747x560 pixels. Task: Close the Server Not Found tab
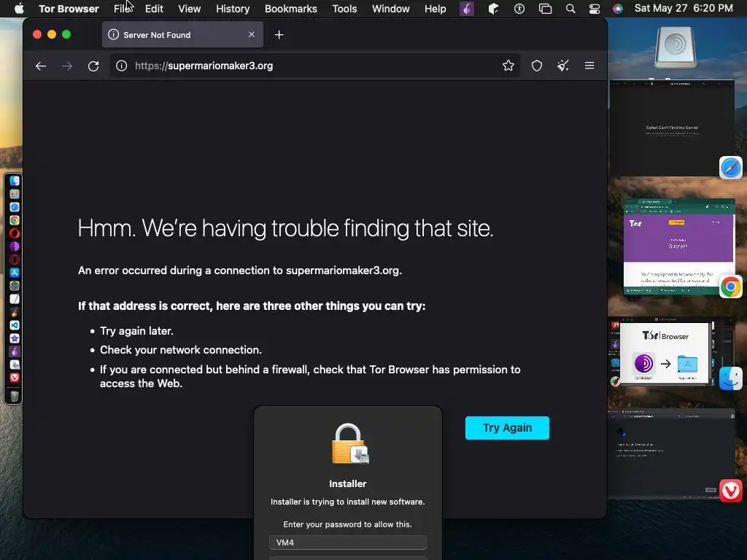point(252,35)
